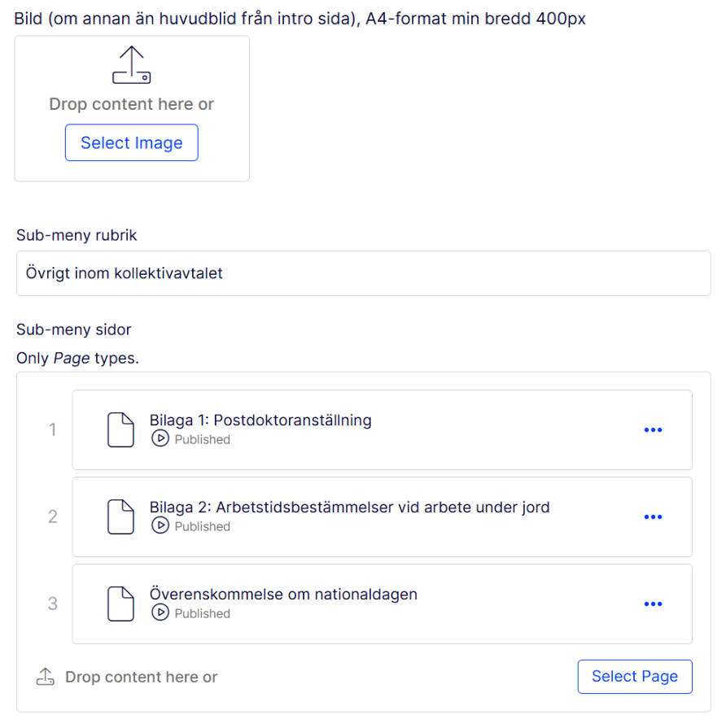Click the Published status icon under Överenskommelse
726x728 pixels.
[x=160, y=613]
